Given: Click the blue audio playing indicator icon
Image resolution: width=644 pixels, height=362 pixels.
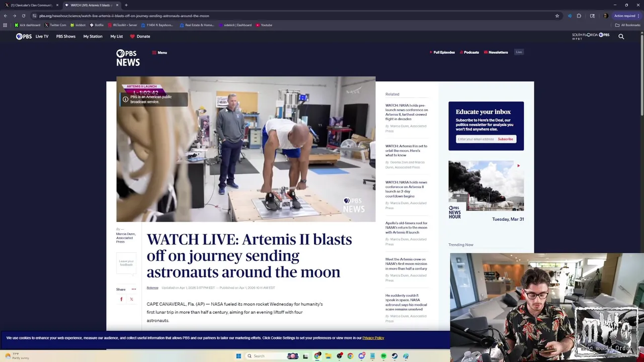Looking at the screenshot, I should [570, 16].
